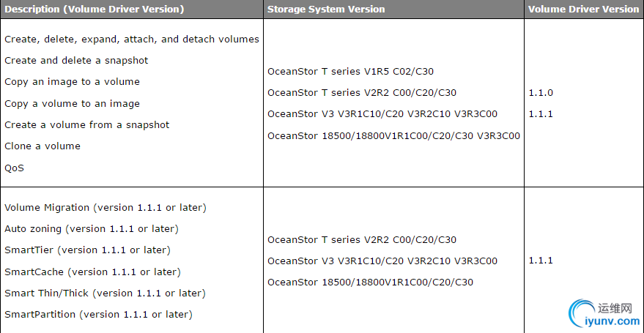The height and width of the screenshot is (333, 644).
Task: Click the QoS entry in first row
Action: pyautogui.click(x=15, y=168)
